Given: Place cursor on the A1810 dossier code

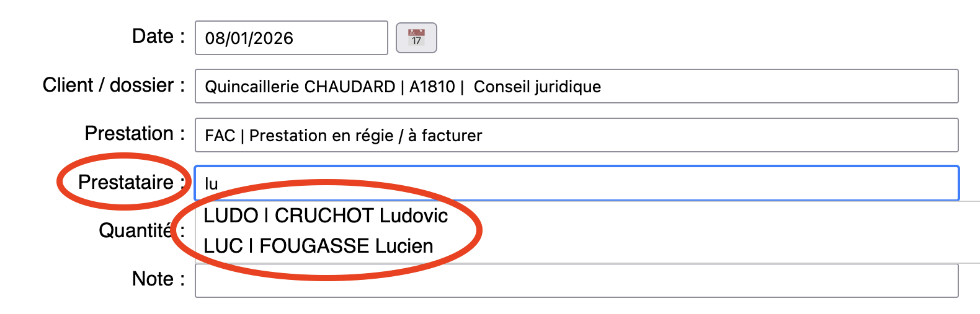Looking at the screenshot, I should point(432,87).
